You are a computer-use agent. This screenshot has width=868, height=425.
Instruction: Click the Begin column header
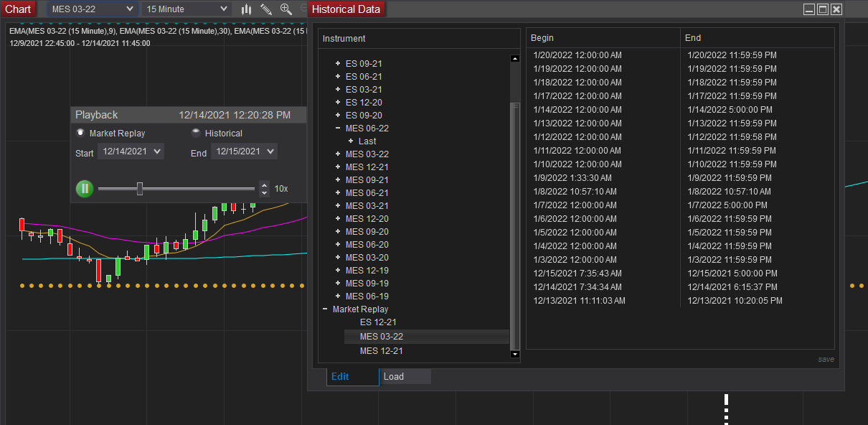pos(603,38)
